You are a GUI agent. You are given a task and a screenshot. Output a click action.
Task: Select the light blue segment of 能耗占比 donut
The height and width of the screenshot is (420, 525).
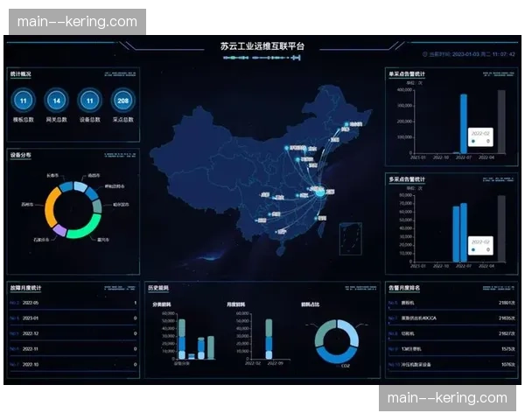pyautogui.click(x=350, y=332)
